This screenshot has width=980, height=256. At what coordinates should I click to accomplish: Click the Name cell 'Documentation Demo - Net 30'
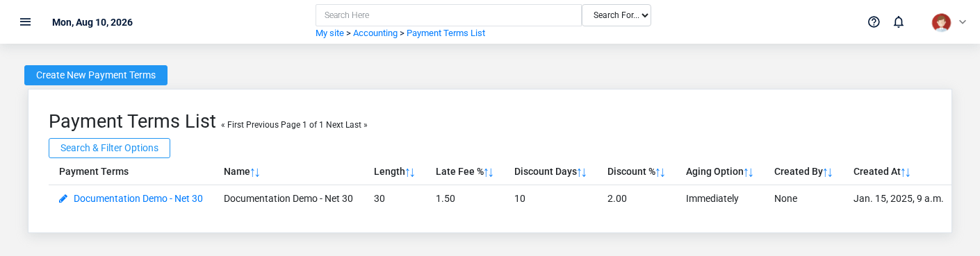pos(288,198)
